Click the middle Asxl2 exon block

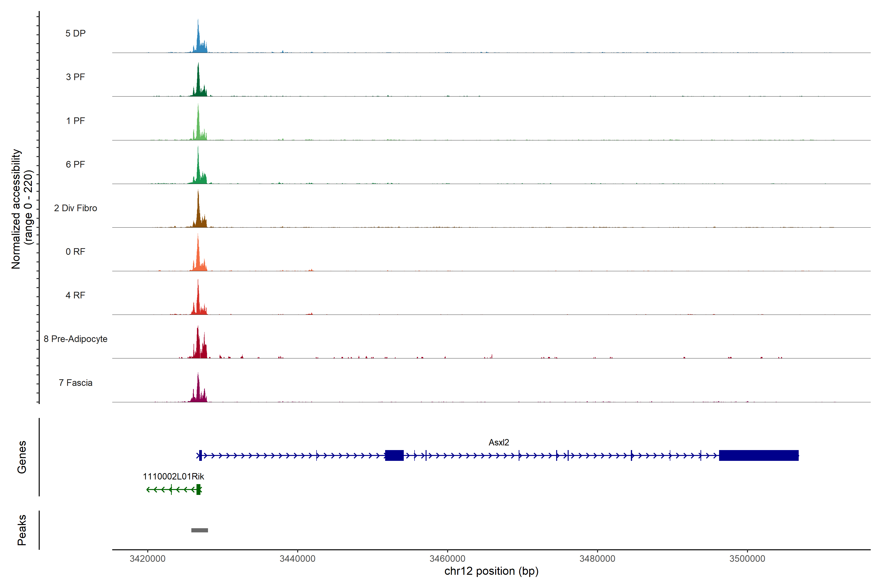[394, 455]
